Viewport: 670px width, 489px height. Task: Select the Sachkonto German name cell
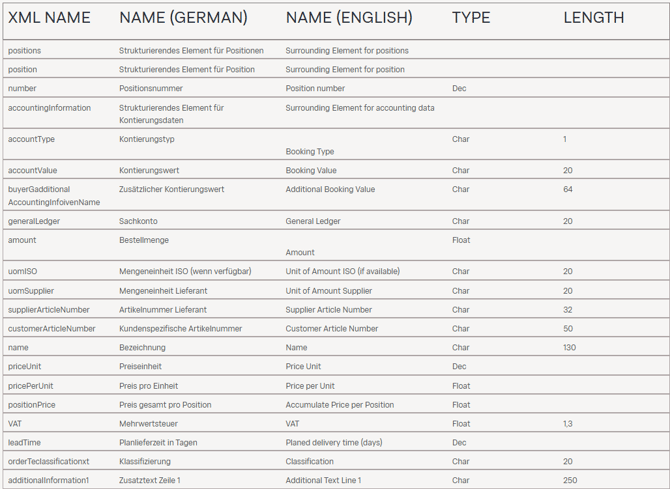[138, 221]
